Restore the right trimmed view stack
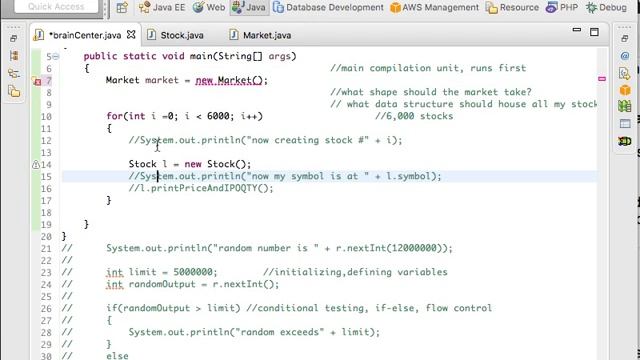This screenshot has height=360, width=640. [624, 38]
